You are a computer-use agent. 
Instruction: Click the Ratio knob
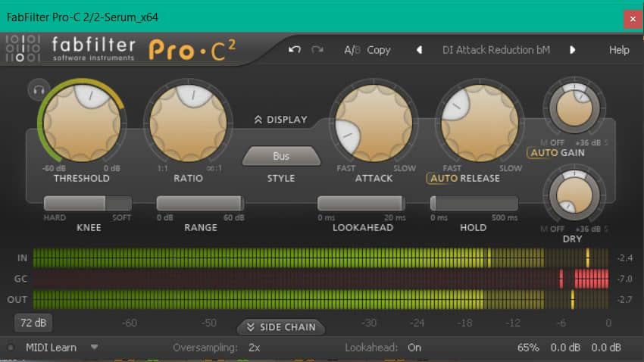tap(188, 123)
